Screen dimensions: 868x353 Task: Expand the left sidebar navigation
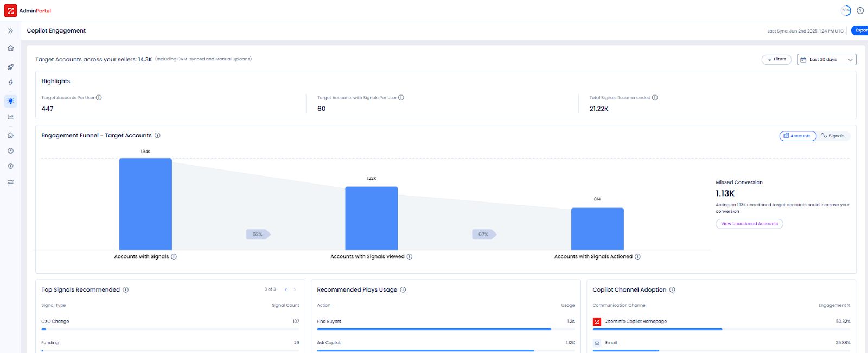click(x=10, y=31)
